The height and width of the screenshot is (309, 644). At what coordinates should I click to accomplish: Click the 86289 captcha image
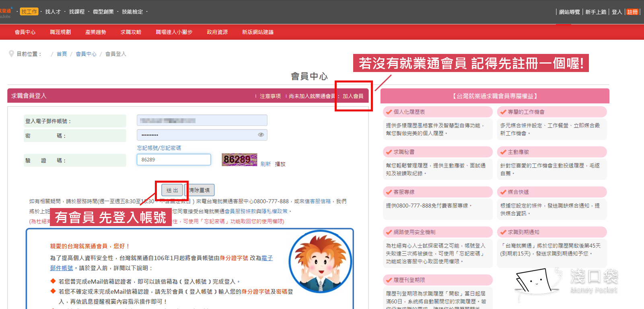coord(239,160)
